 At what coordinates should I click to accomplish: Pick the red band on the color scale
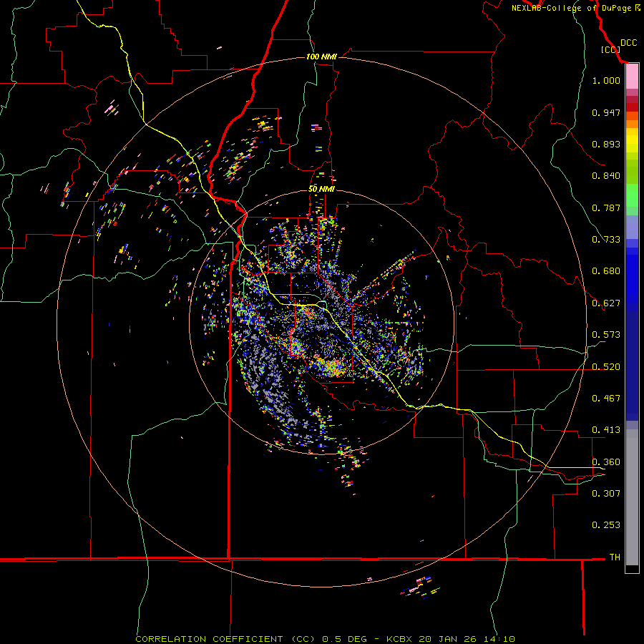click(x=632, y=107)
